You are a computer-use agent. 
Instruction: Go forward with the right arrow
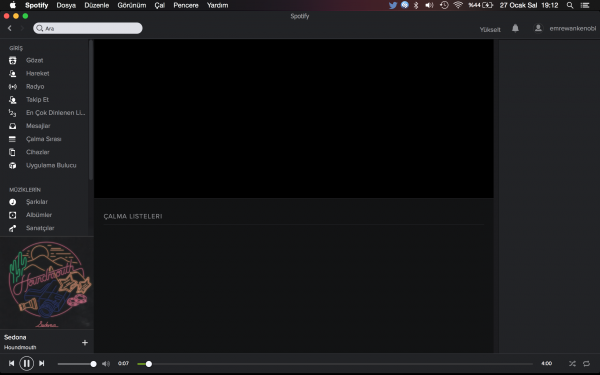(22, 28)
